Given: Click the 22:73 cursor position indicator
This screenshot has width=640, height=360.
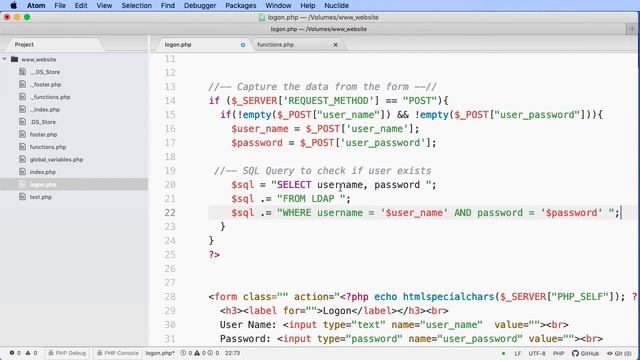Looking at the screenshot, I should tap(232, 353).
